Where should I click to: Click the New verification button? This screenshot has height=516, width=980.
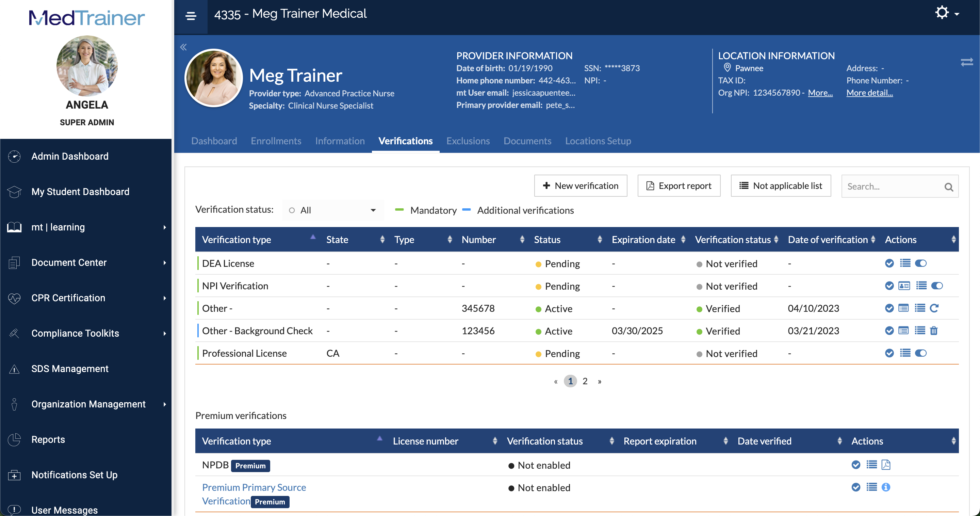[x=581, y=186]
